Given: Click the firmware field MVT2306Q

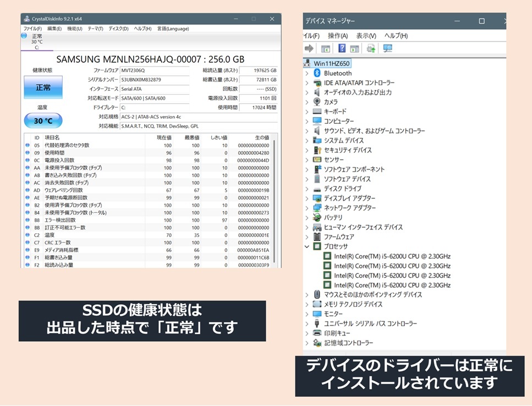Looking at the screenshot, I should point(155,70).
